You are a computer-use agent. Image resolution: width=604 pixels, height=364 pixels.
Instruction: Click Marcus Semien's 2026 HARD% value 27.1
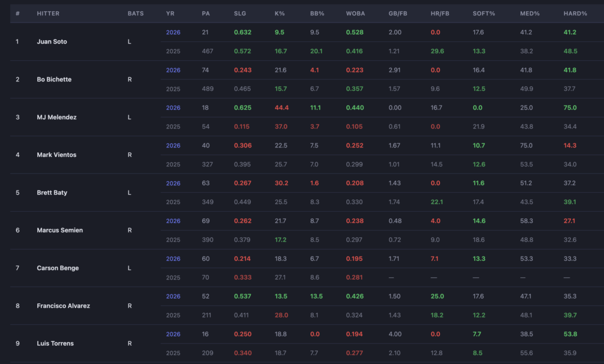point(569,221)
